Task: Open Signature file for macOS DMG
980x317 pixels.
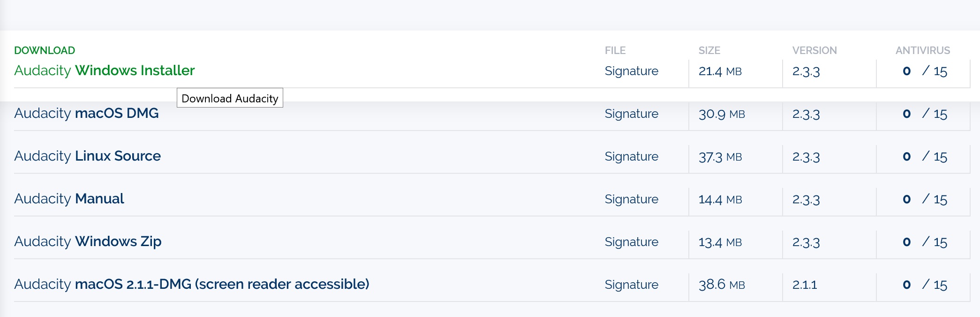Action: 631,114
